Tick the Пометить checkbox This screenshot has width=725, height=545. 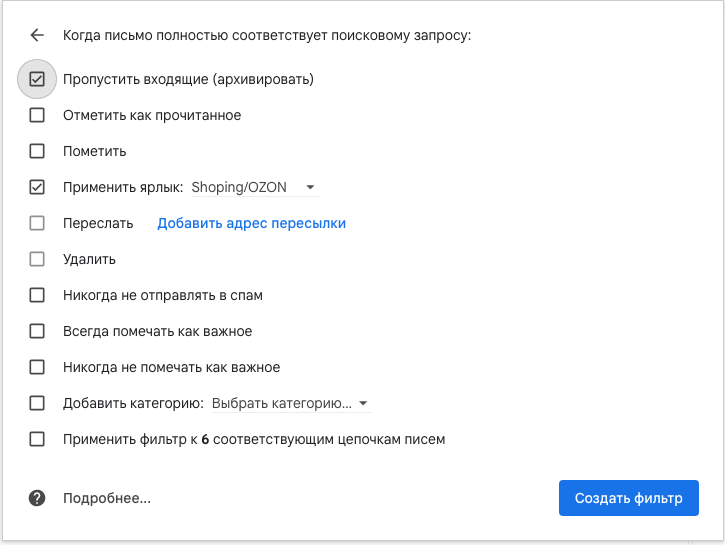(37, 151)
